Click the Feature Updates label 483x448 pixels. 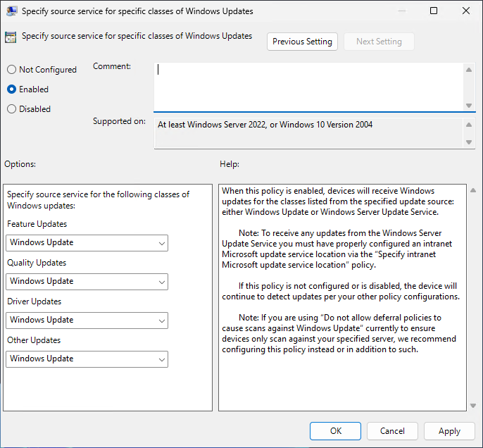click(x=37, y=224)
